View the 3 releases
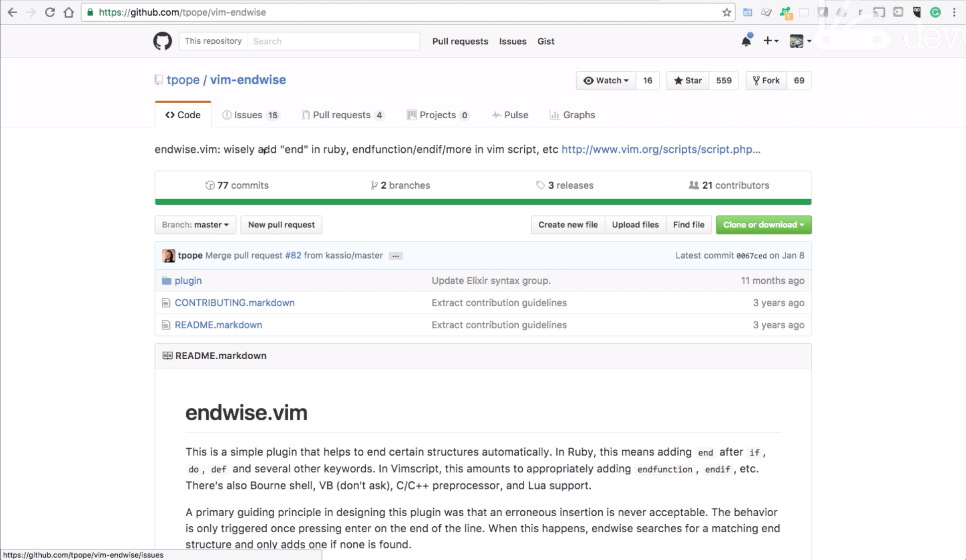The image size is (966, 560). pyautogui.click(x=565, y=185)
